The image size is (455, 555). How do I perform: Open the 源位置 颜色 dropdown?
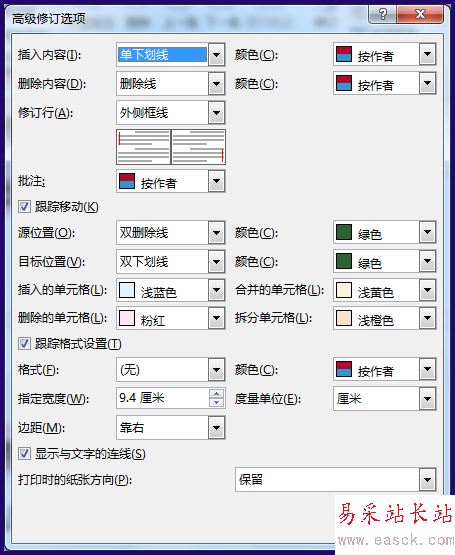pyautogui.click(x=385, y=232)
